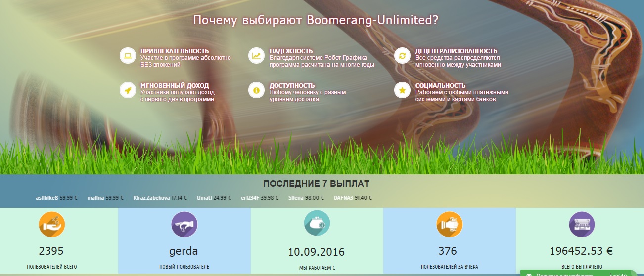This screenshot has width=644, height=276.
Task: Click the new user name gerda
Action: [184, 251]
